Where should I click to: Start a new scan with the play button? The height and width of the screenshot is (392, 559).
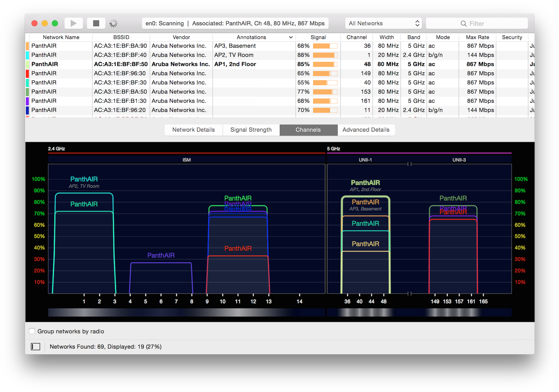pyautogui.click(x=73, y=23)
